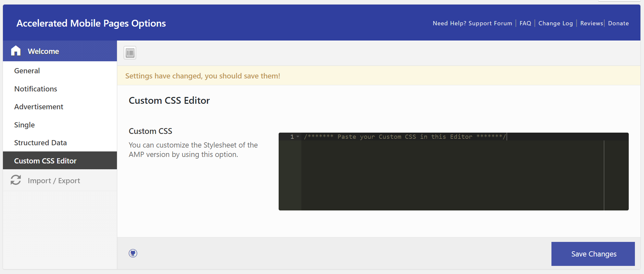
Task: Open the GitHub icon link in footer
Action: click(133, 253)
